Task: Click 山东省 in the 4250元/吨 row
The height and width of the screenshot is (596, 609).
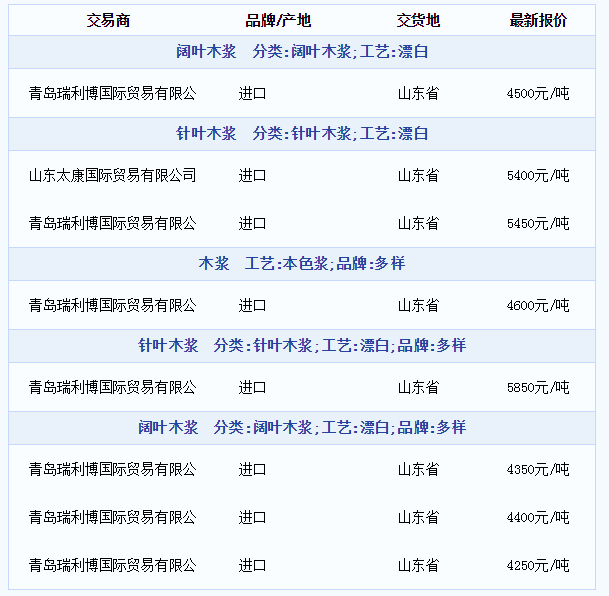Action: [x=418, y=565]
